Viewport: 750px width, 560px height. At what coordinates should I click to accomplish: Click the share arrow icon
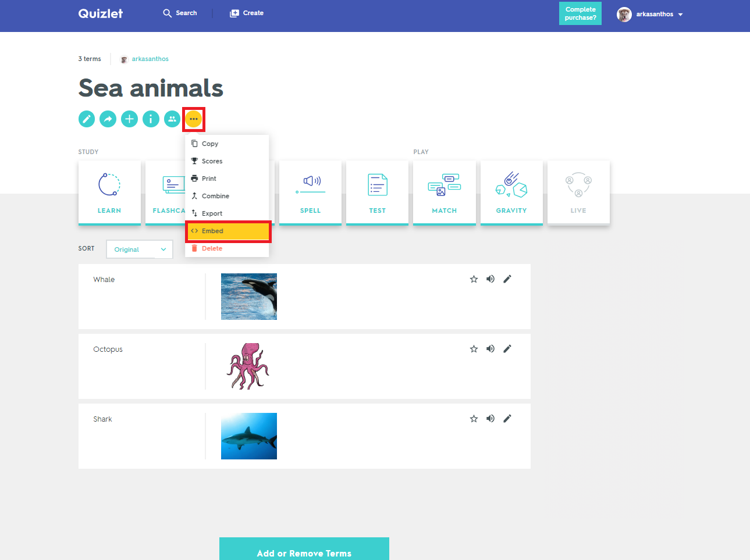[108, 119]
